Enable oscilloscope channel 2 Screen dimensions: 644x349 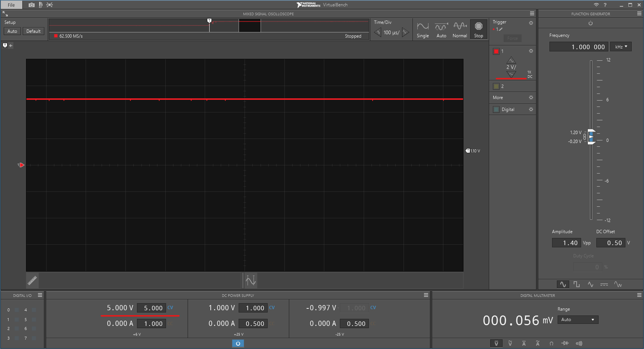click(x=496, y=86)
